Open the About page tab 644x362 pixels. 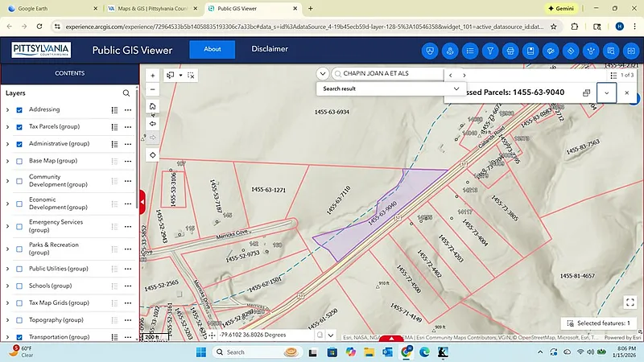point(212,49)
